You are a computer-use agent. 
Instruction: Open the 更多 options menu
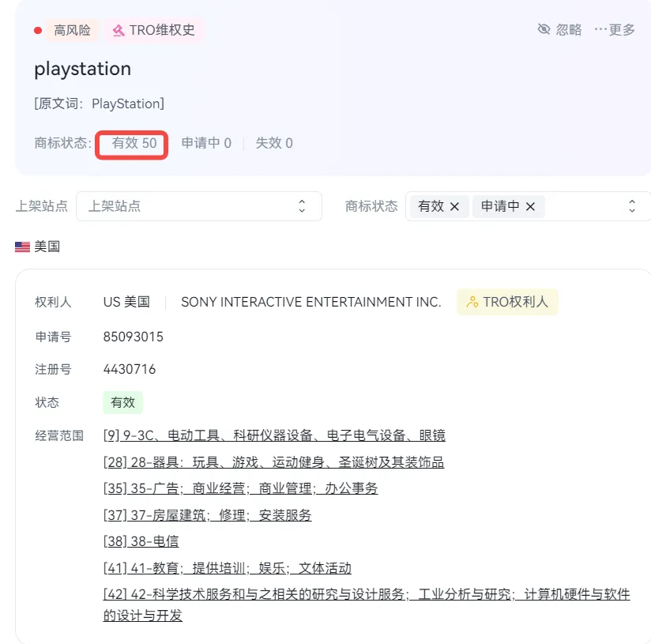[x=615, y=29]
